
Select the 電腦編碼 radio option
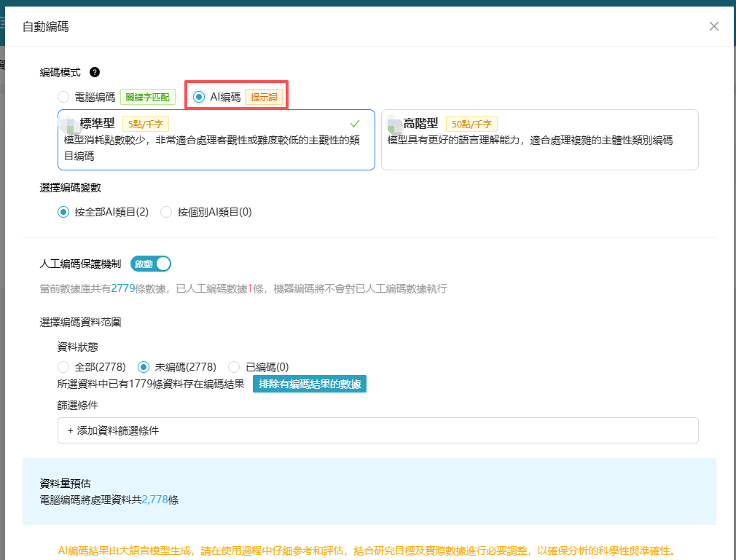63,97
